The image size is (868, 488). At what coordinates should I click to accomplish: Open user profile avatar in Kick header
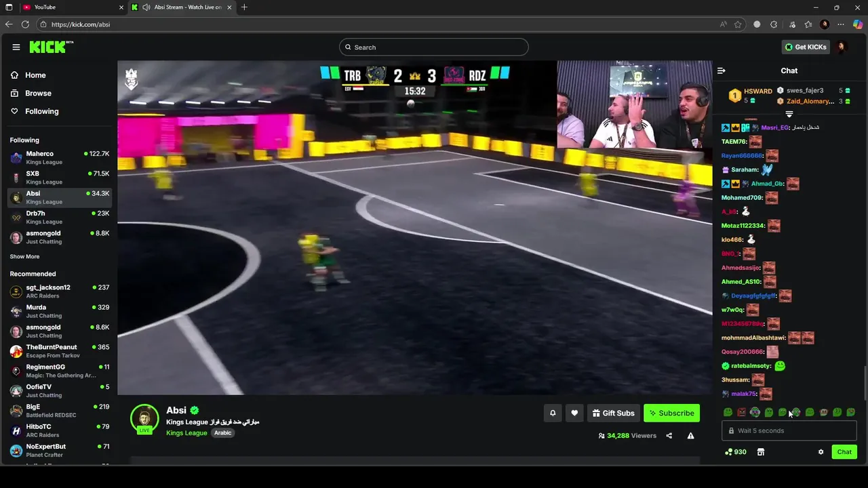click(842, 47)
